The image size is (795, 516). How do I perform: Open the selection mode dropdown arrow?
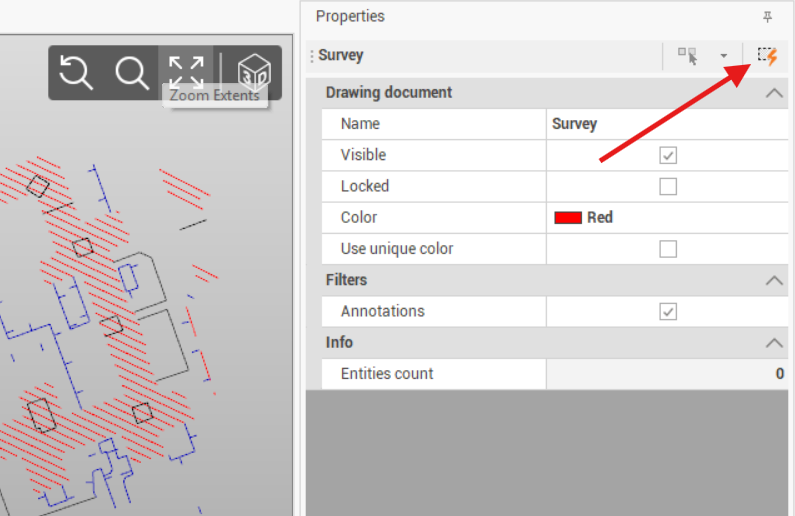(723, 56)
